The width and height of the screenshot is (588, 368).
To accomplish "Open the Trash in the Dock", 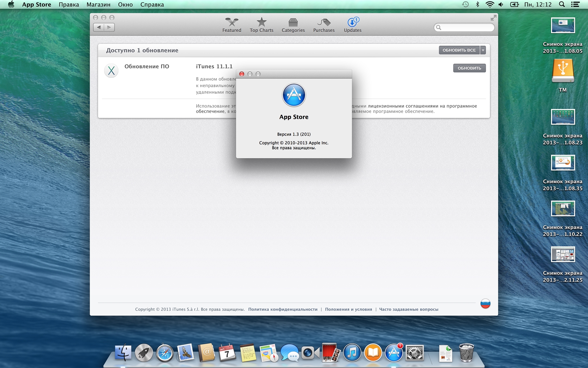I will click(x=466, y=353).
